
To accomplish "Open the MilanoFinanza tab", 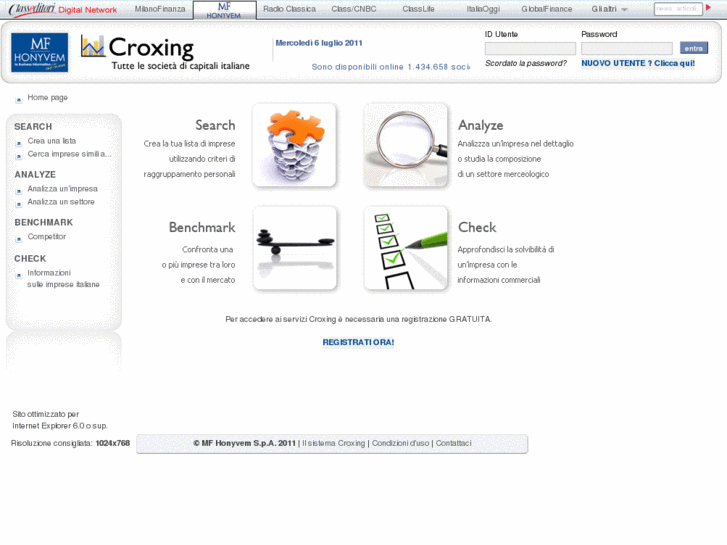I will [160, 9].
